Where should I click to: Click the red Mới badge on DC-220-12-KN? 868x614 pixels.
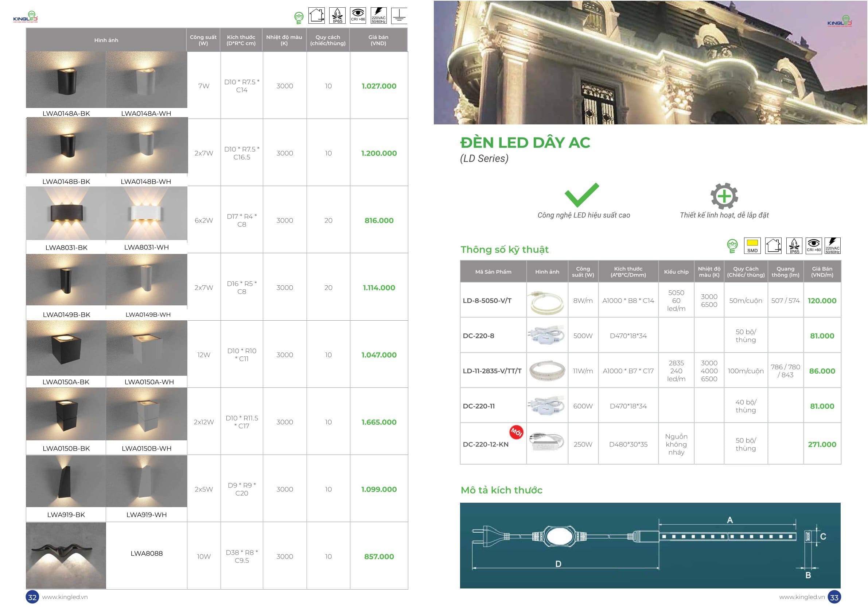pos(516,432)
